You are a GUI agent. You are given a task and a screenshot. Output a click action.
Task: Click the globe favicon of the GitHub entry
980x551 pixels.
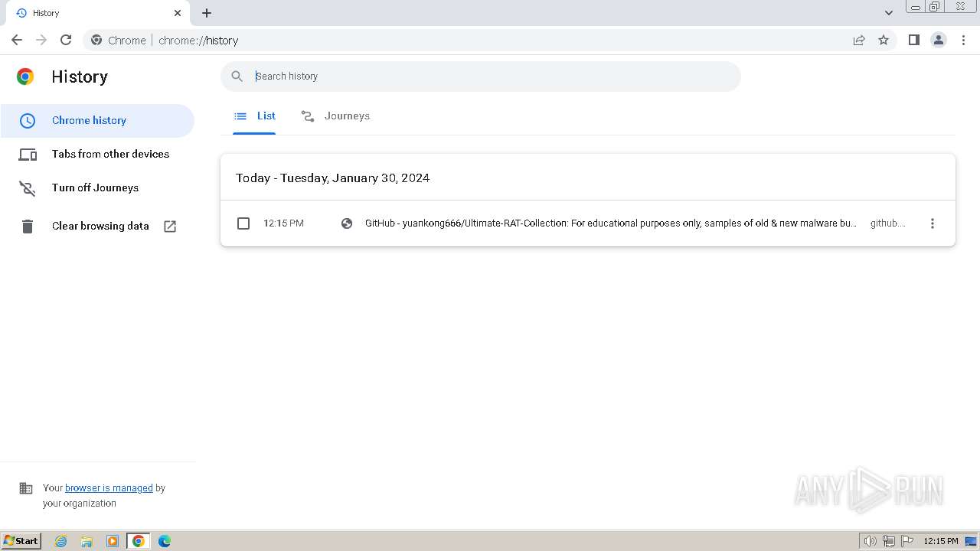click(x=347, y=223)
